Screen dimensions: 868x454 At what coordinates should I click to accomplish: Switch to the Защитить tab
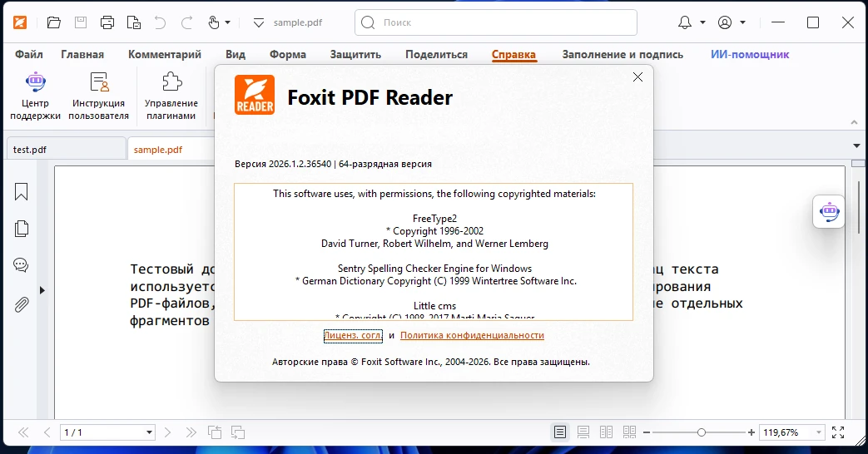(x=355, y=55)
